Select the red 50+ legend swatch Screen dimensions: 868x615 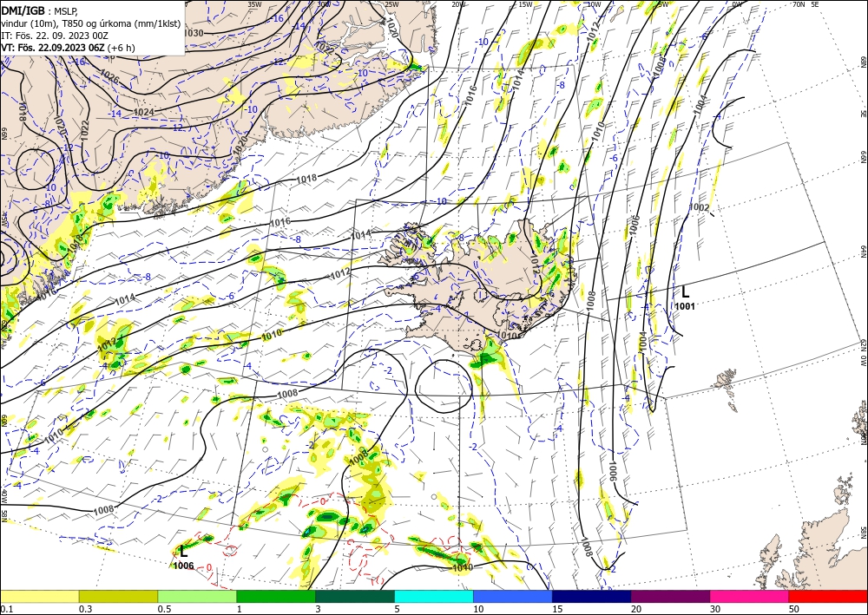(x=828, y=596)
